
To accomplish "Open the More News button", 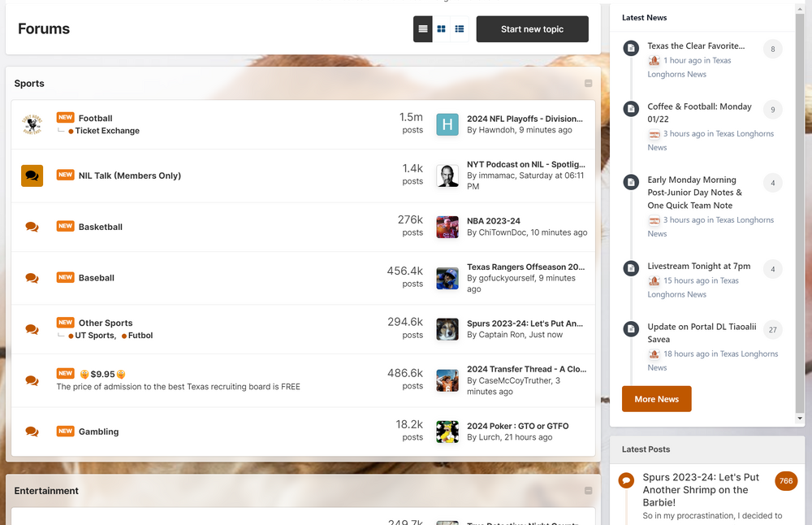I will click(x=656, y=399).
